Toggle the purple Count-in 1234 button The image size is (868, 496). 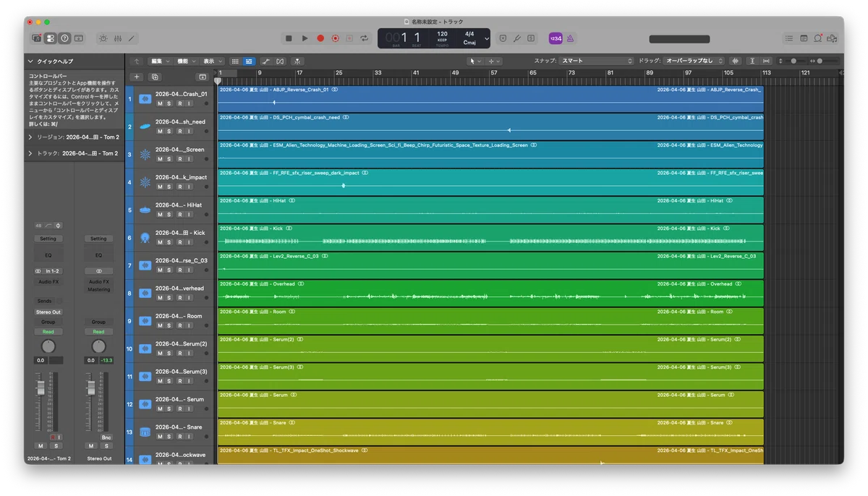[556, 38]
